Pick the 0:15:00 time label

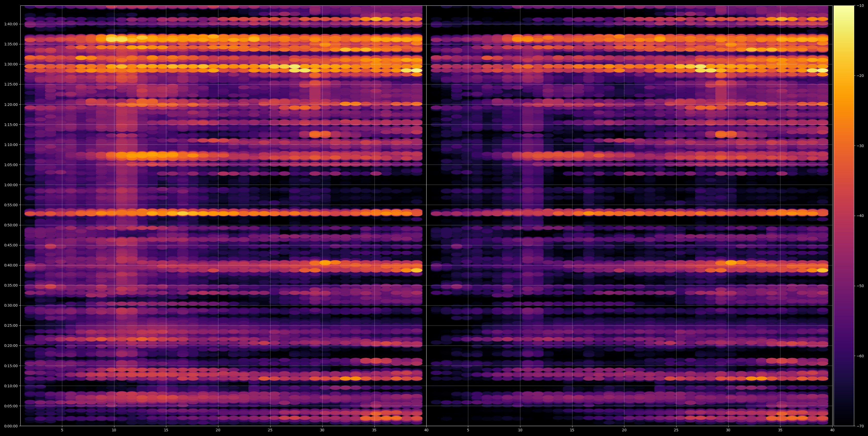[11, 366]
